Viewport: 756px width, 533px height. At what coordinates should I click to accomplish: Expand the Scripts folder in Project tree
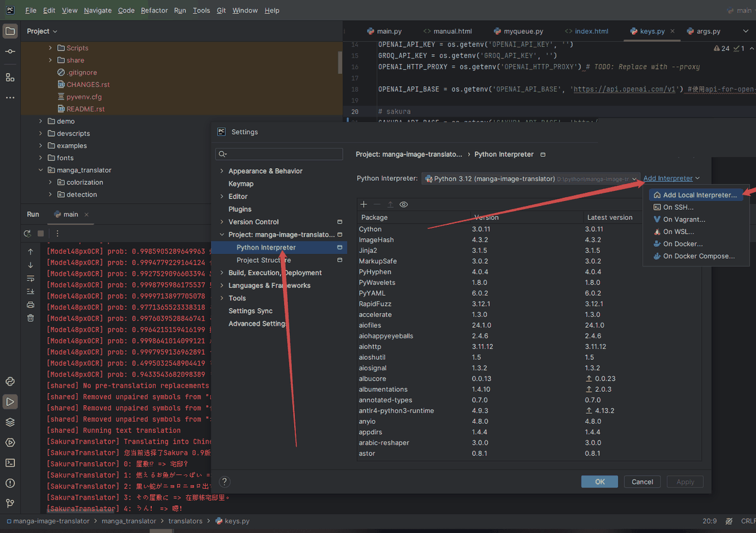[50, 48]
